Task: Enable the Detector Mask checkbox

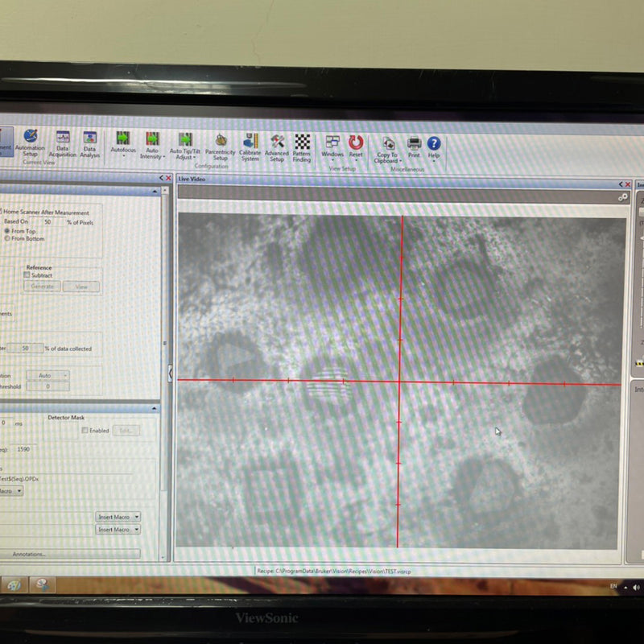Action: 85,430
